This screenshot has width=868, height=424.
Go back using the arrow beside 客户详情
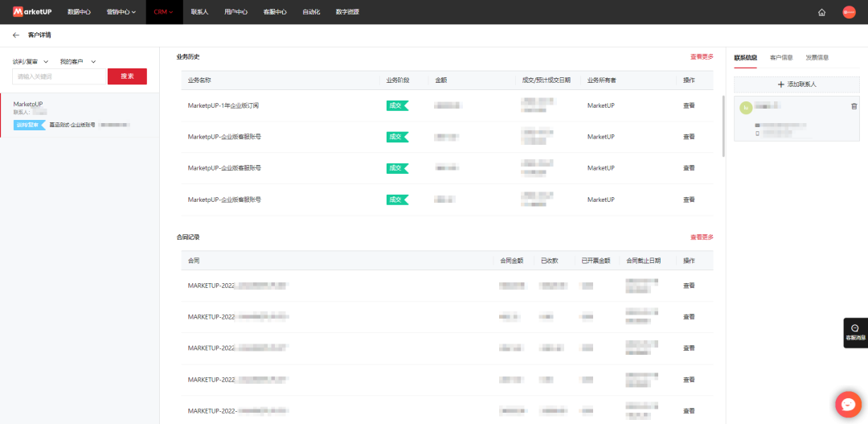click(15, 35)
